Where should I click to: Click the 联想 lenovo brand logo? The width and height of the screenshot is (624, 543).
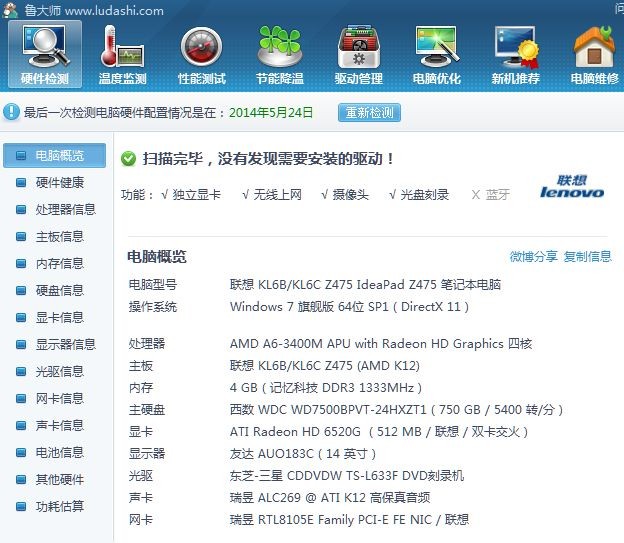(x=572, y=186)
